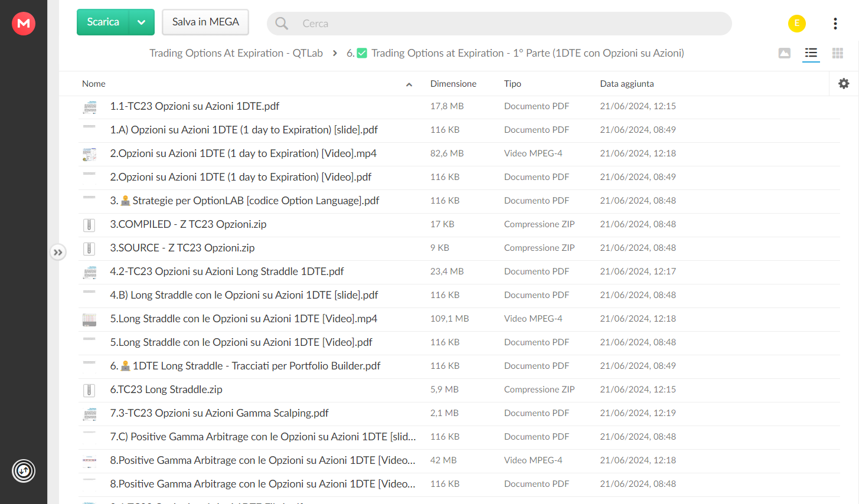Go to Trading Options At Expiration - QTLab breadcrumb

coord(236,53)
